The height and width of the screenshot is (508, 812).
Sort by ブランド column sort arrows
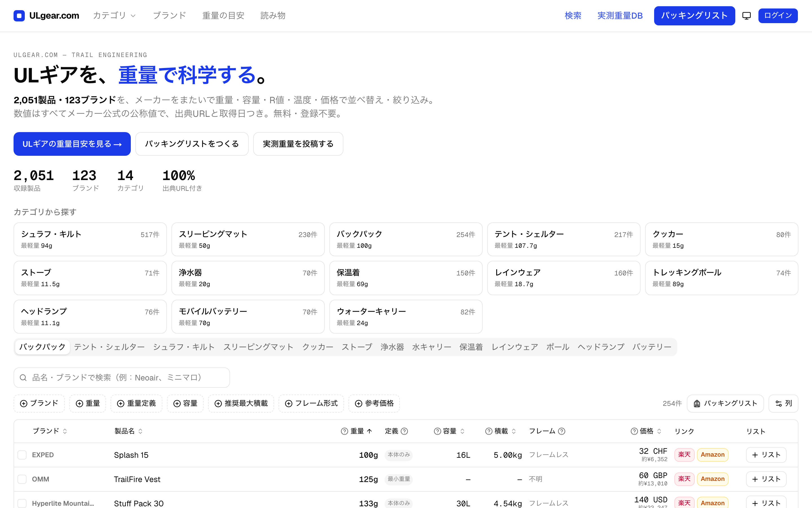[65, 431]
